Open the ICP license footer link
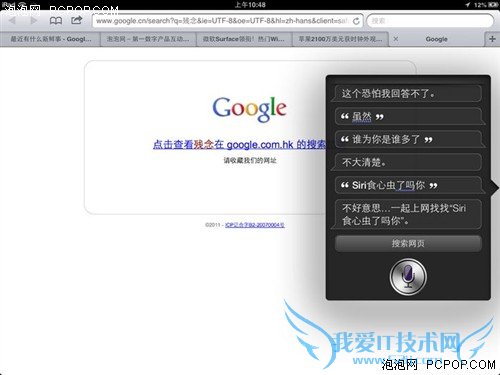500x375 pixels. pyautogui.click(x=255, y=225)
